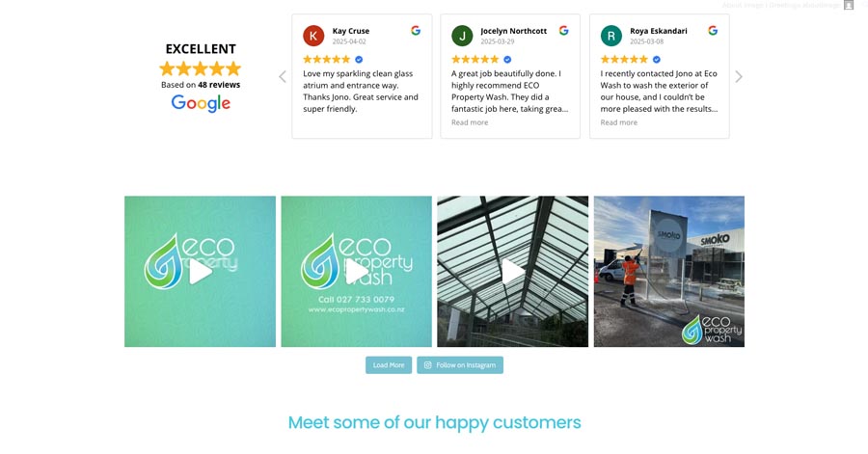Click Google icon on Kay Cruse review
The height and width of the screenshot is (454, 868).
click(x=416, y=31)
